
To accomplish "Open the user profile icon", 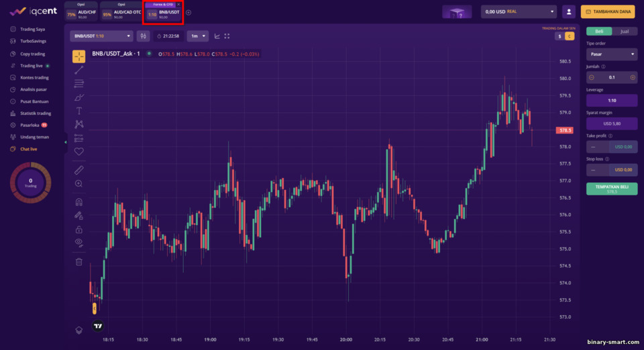I will [569, 12].
